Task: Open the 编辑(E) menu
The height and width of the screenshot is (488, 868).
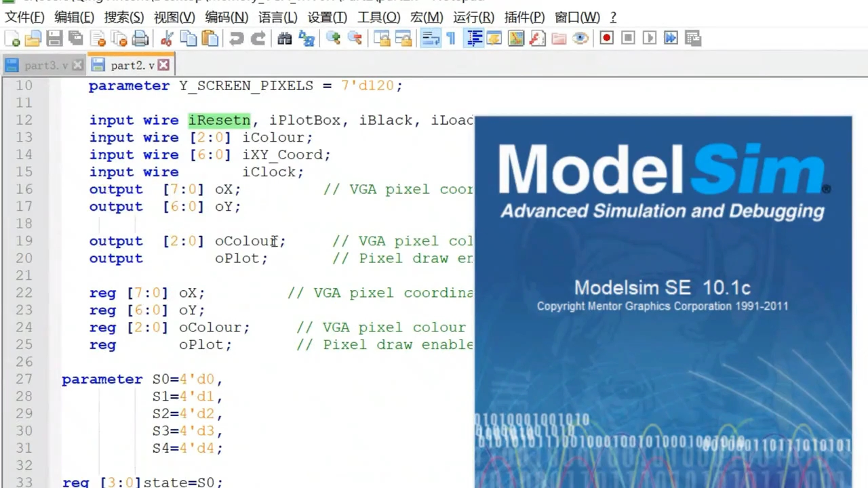Action: [x=75, y=17]
